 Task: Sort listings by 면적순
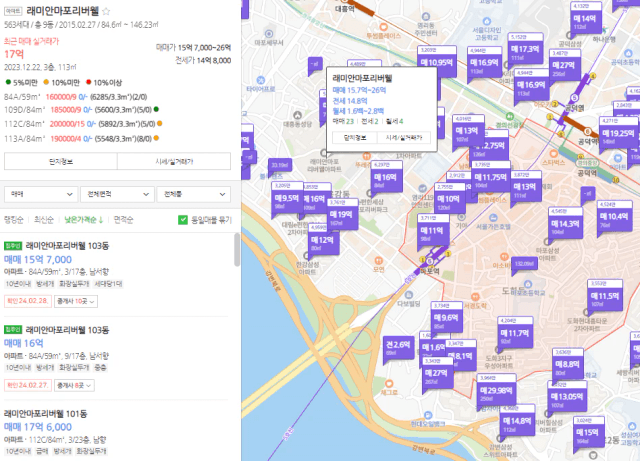(123, 220)
